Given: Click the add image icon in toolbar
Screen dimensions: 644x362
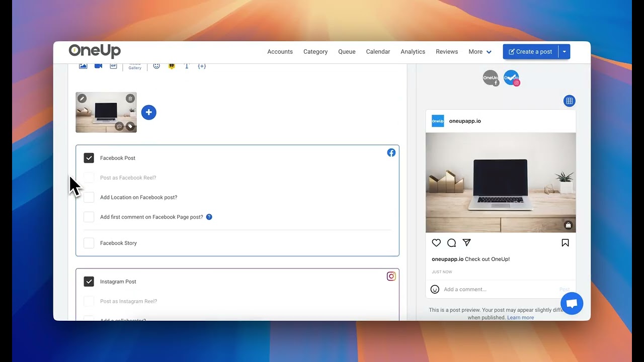Looking at the screenshot, I should coord(83,66).
